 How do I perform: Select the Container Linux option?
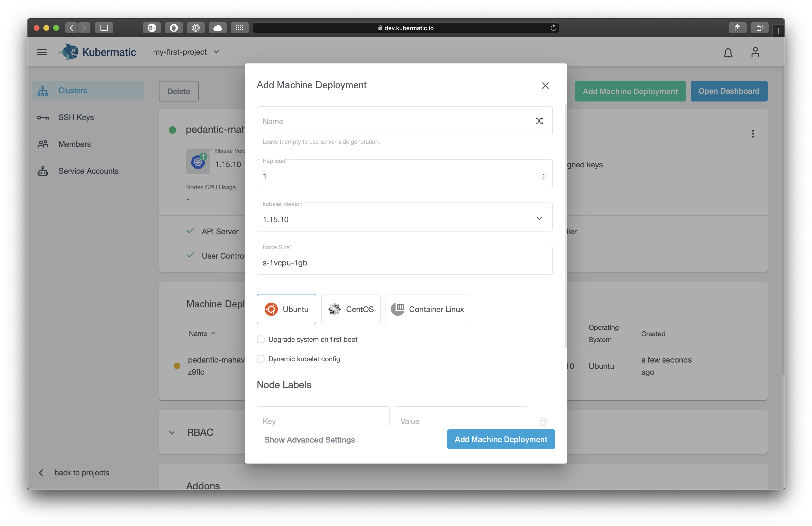(x=427, y=309)
